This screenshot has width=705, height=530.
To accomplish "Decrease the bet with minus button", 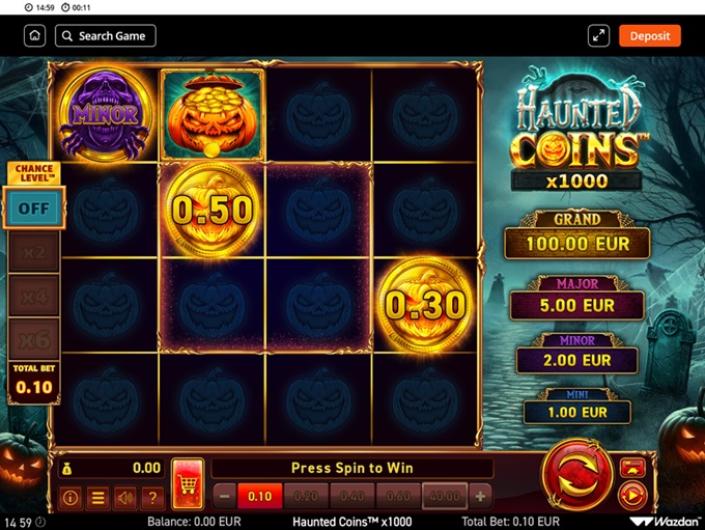I will pos(224,496).
